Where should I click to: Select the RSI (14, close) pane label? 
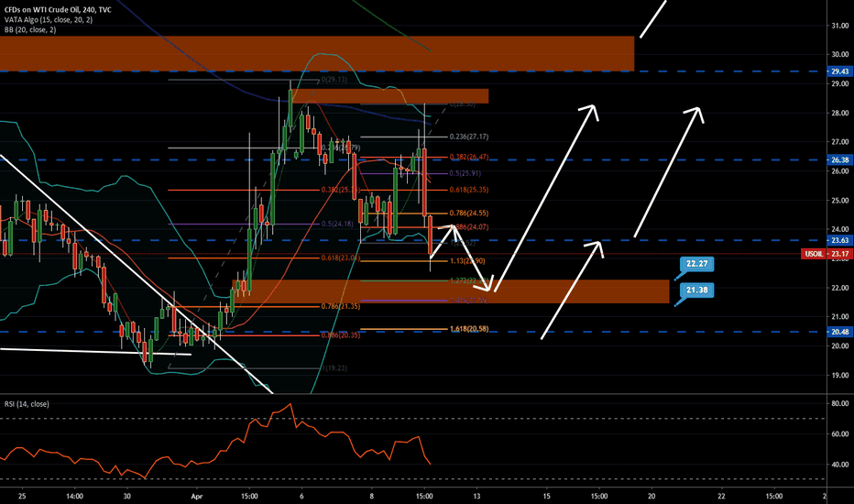pos(27,404)
